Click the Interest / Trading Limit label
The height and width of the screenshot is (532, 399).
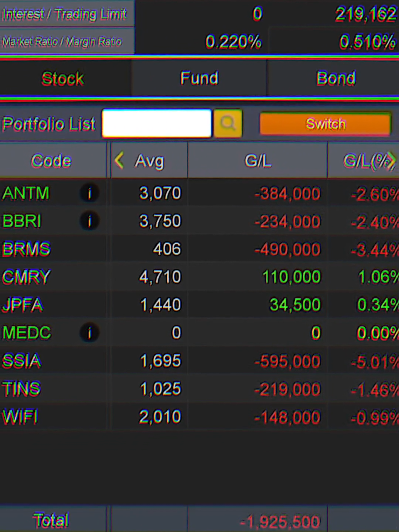64,14
